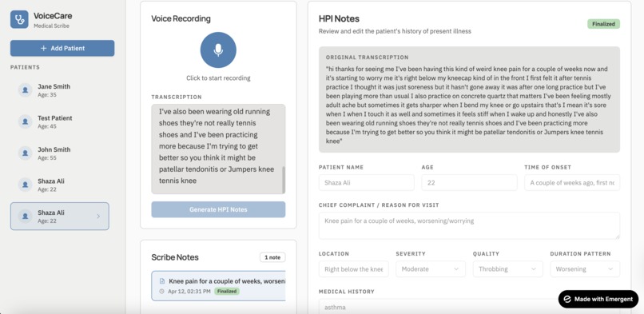Click the avatar icon of the highlighted Shaza Ali
This screenshot has height=314, width=644.
[x=25, y=217]
